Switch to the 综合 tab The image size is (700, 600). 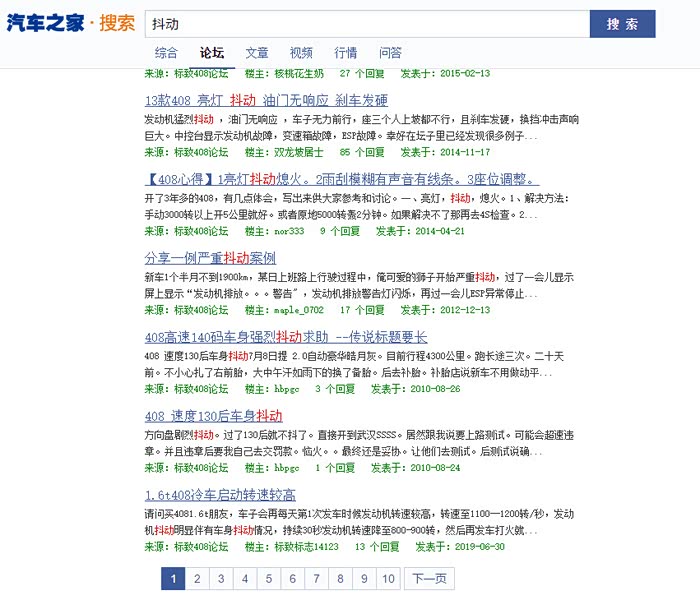pos(167,53)
